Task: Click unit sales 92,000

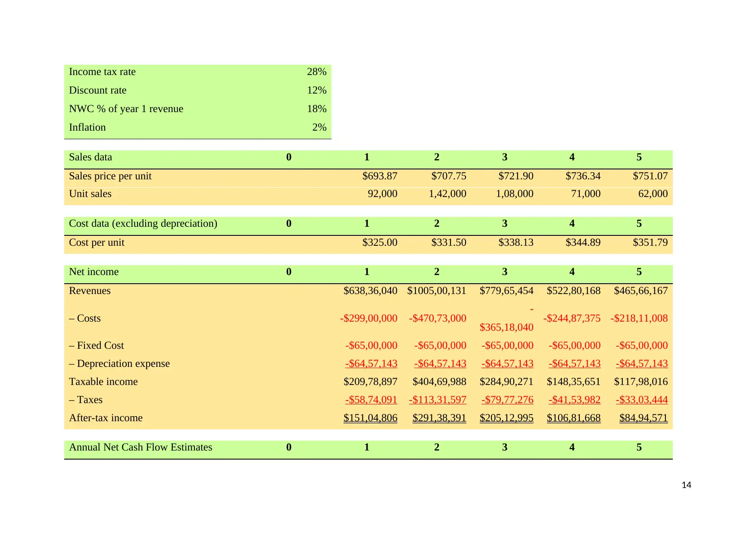Action: [382, 194]
